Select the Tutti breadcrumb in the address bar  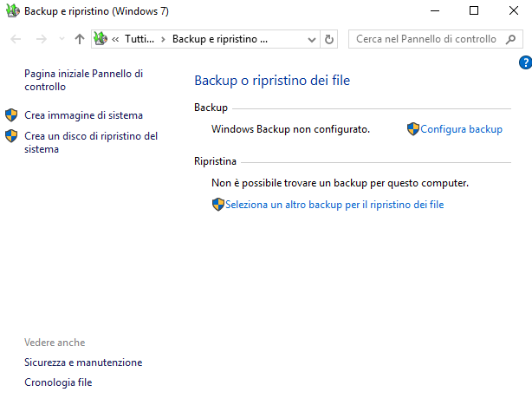[139, 39]
